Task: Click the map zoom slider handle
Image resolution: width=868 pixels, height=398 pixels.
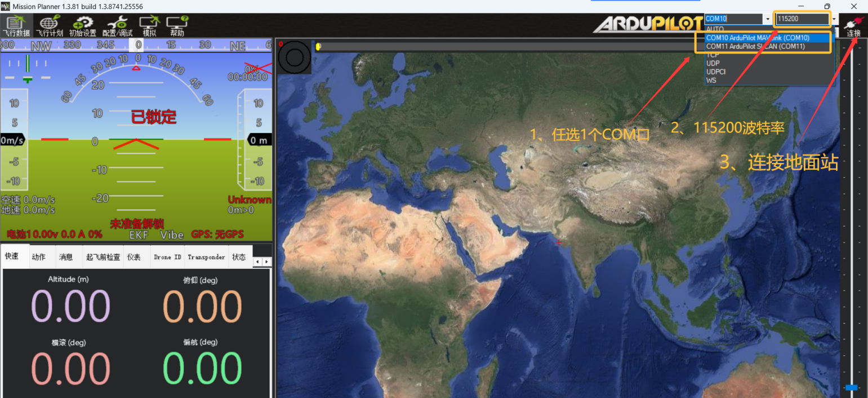Action: point(851,388)
